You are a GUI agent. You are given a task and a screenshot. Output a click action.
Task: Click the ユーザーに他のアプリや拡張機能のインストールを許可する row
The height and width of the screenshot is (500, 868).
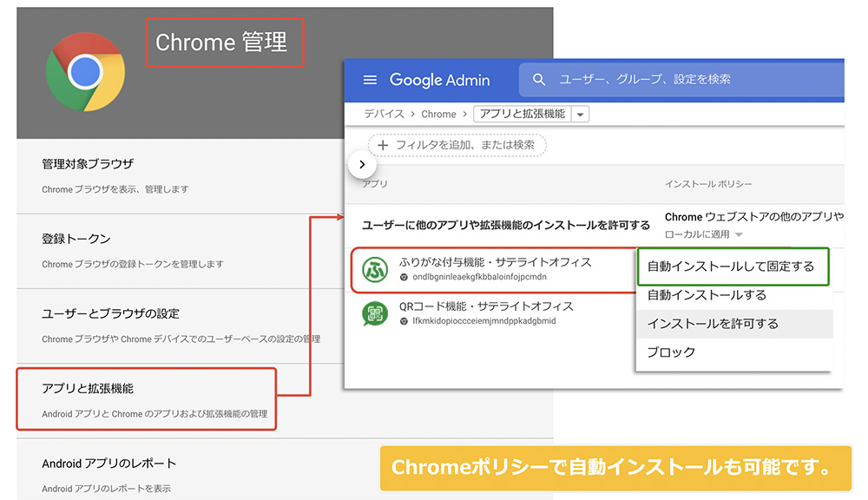(595, 226)
